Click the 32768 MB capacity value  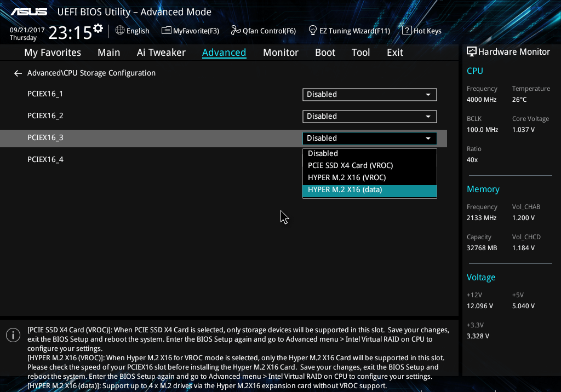(x=482, y=248)
